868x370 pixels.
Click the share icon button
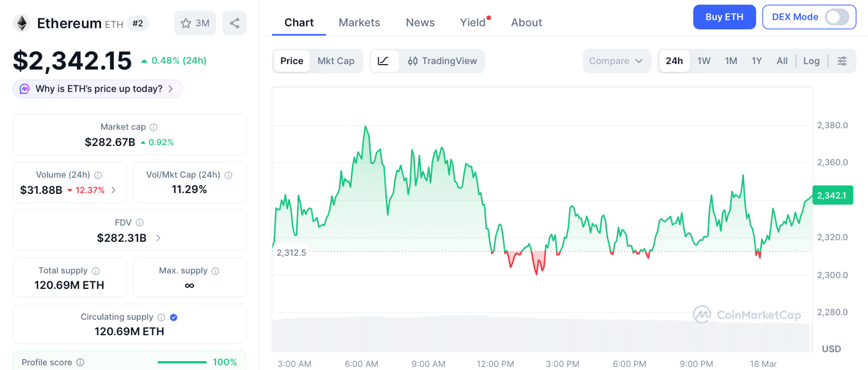tap(234, 23)
